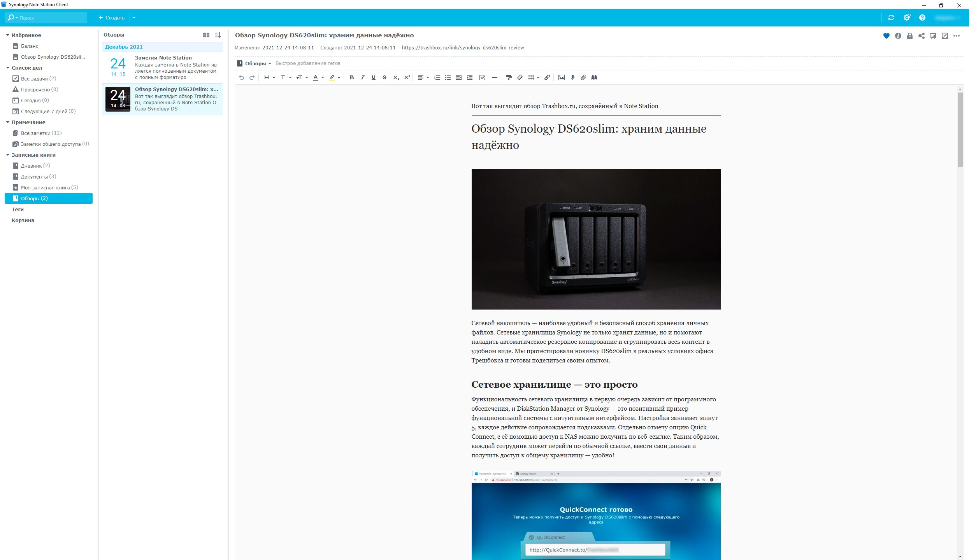Change the note list sort order
969x560 pixels.
coord(218,35)
